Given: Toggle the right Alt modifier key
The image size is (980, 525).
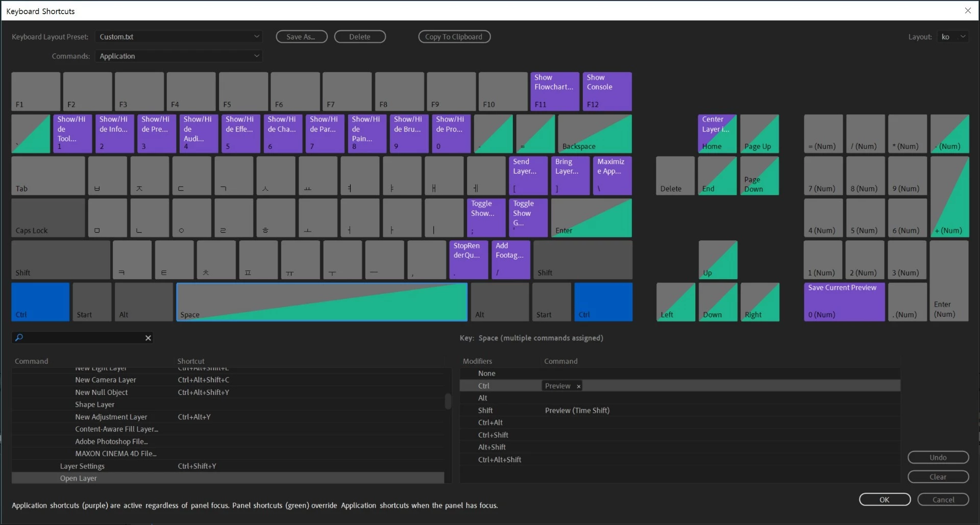Looking at the screenshot, I should coord(500,302).
